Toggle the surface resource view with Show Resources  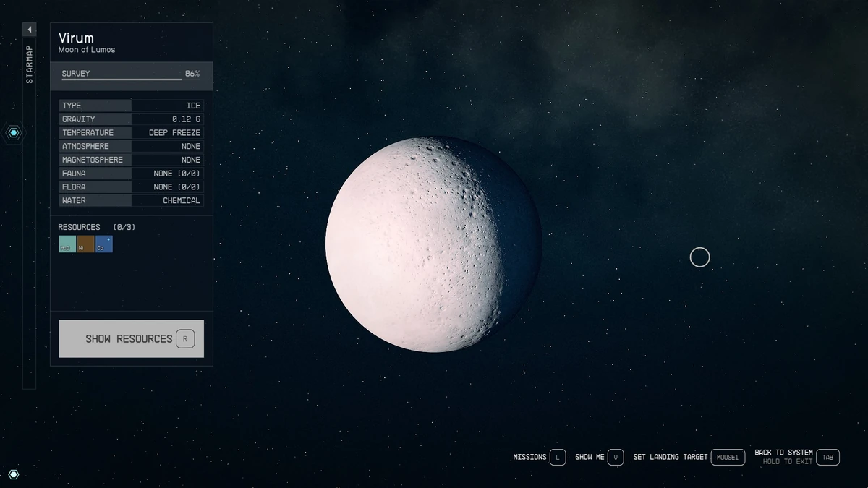(x=131, y=338)
